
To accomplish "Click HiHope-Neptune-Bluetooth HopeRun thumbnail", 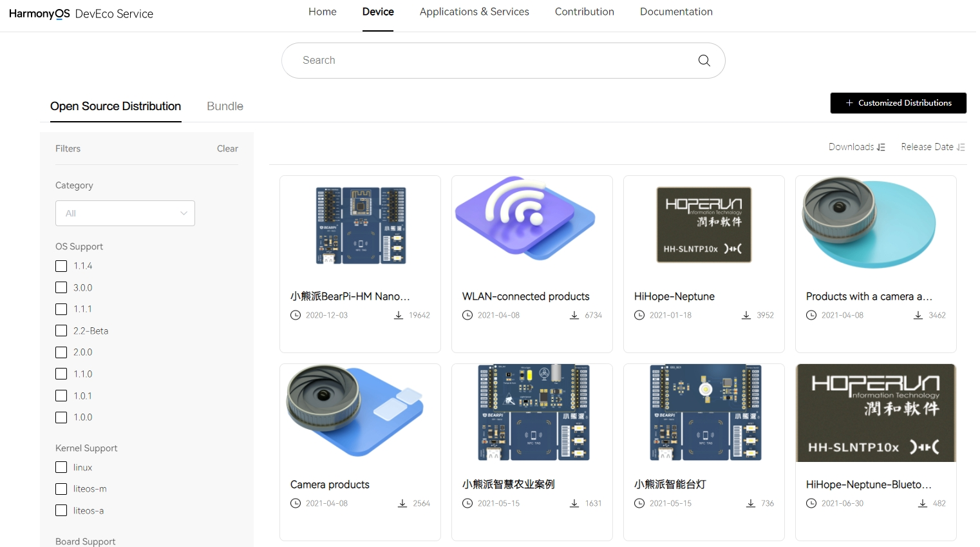I will pyautogui.click(x=876, y=413).
